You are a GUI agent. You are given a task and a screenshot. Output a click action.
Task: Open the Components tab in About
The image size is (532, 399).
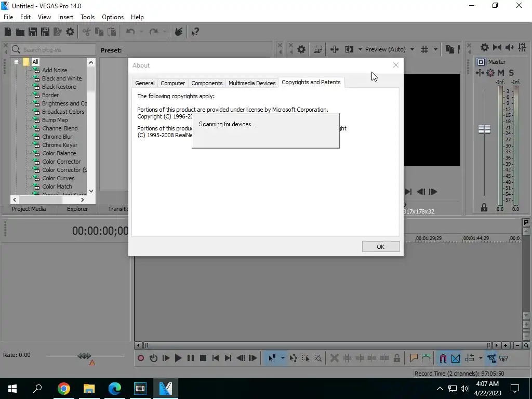207,83
